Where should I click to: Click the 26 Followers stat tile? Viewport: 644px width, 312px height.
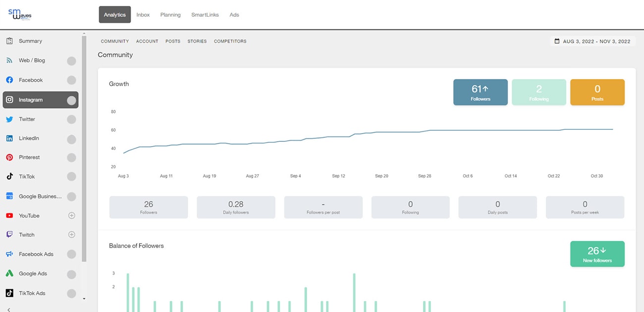(149, 207)
